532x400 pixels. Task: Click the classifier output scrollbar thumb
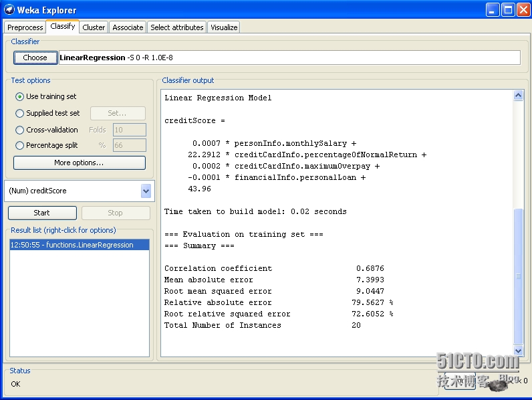pos(518,276)
